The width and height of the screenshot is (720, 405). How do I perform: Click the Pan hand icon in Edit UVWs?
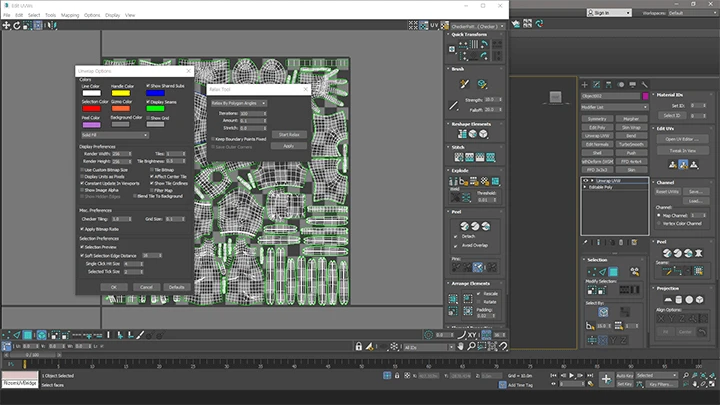[461, 346]
